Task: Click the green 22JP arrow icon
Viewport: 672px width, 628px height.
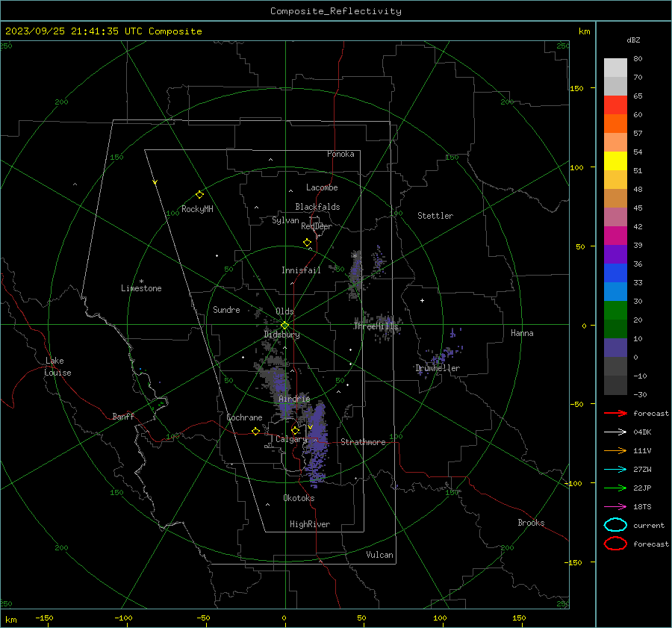Action: [x=615, y=488]
